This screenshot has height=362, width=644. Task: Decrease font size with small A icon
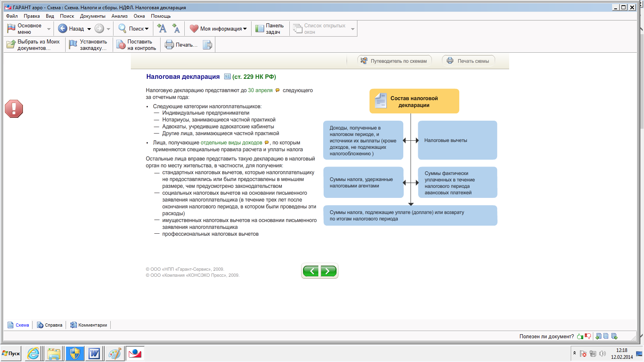point(175,28)
